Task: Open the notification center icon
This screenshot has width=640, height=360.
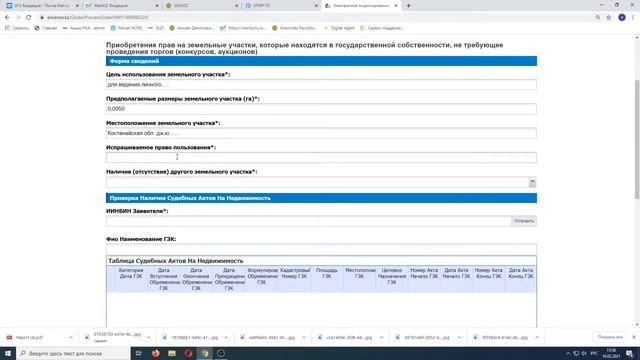Action: coord(629,353)
